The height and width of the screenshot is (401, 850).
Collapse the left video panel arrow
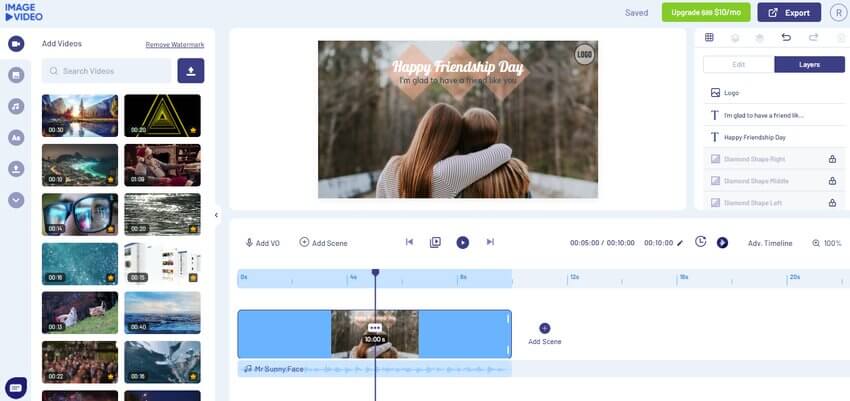tap(216, 215)
